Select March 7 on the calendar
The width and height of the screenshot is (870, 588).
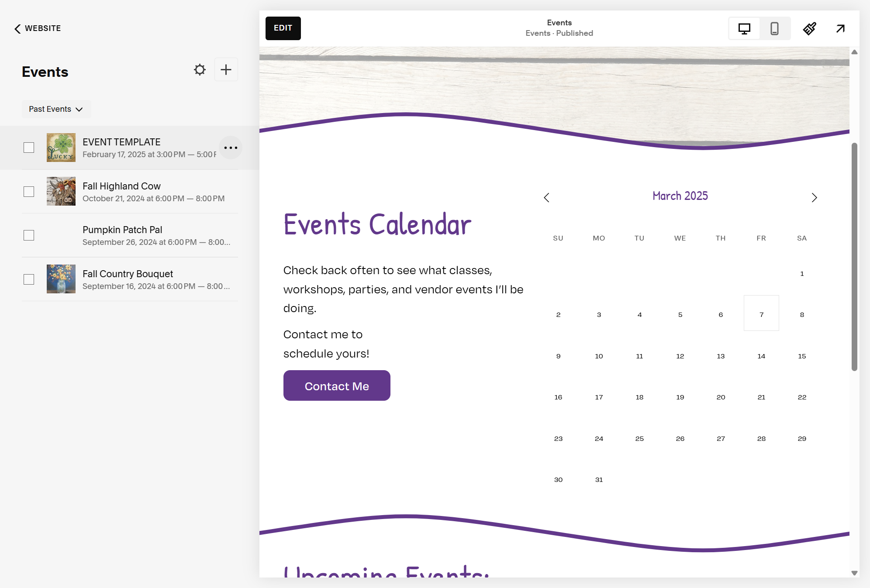click(x=761, y=313)
